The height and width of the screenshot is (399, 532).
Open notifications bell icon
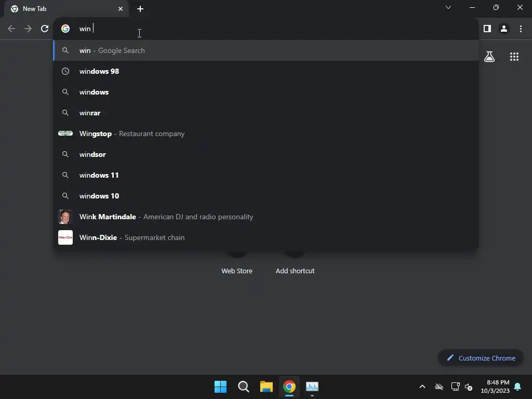coord(518,387)
